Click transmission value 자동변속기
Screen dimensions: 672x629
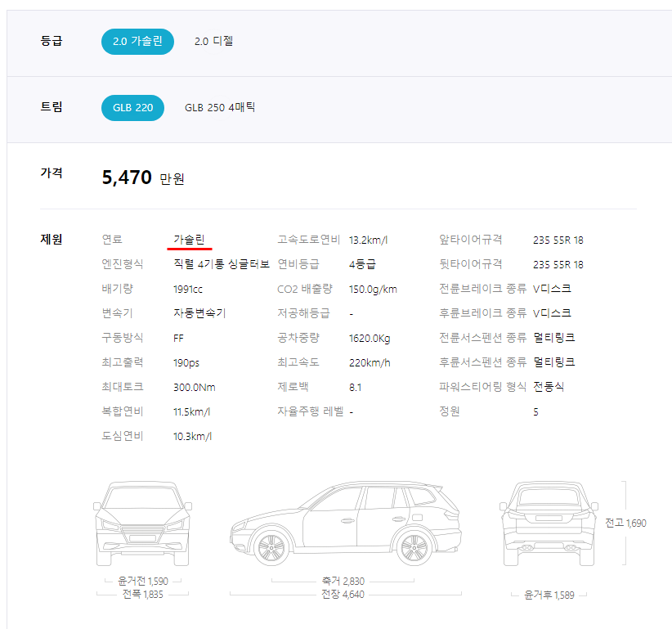(199, 313)
